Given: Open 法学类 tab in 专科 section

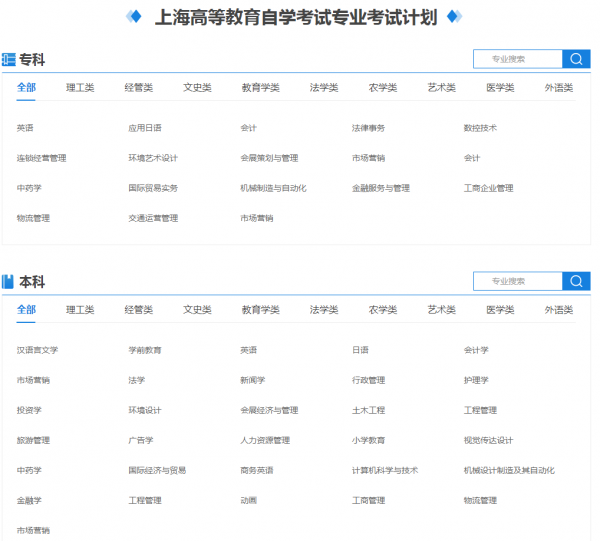Looking at the screenshot, I should click(324, 88).
